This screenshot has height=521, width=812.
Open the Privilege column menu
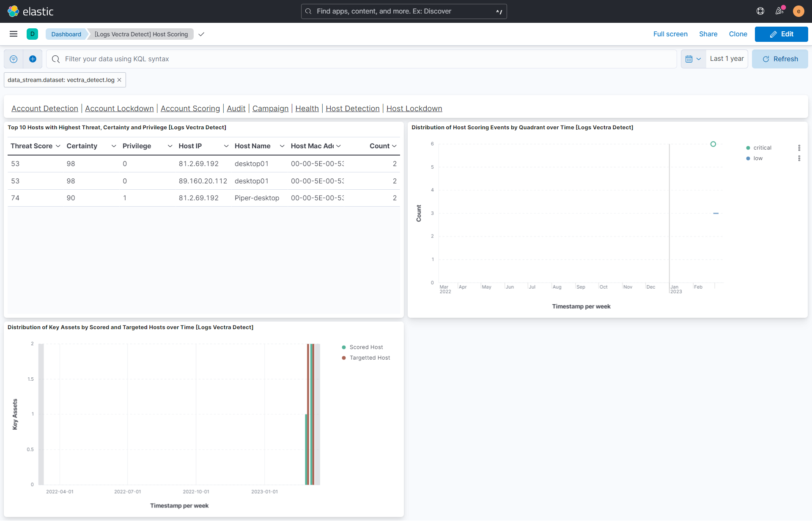[x=170, y=146]
